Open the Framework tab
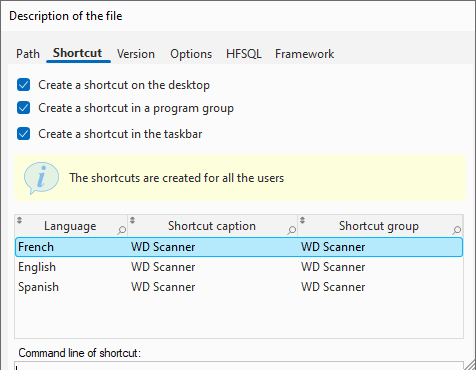476x370 pixels. 304,54
